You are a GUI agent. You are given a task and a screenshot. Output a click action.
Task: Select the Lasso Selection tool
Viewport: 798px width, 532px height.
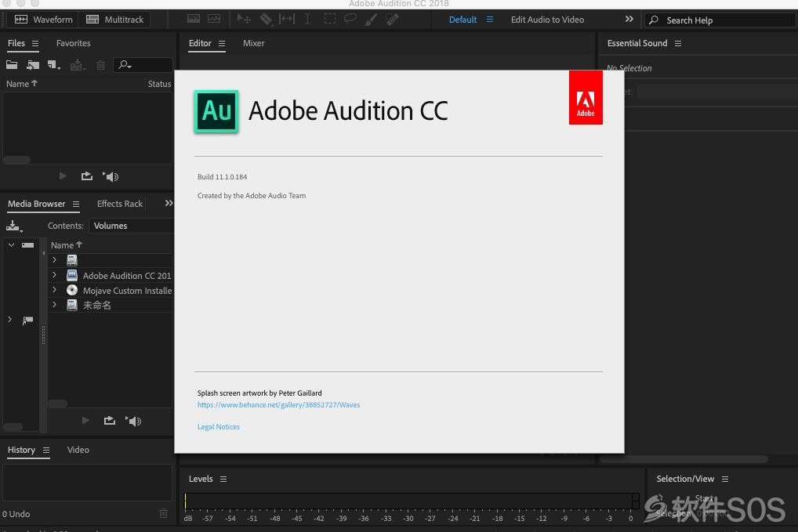click(x=350, y=20)
